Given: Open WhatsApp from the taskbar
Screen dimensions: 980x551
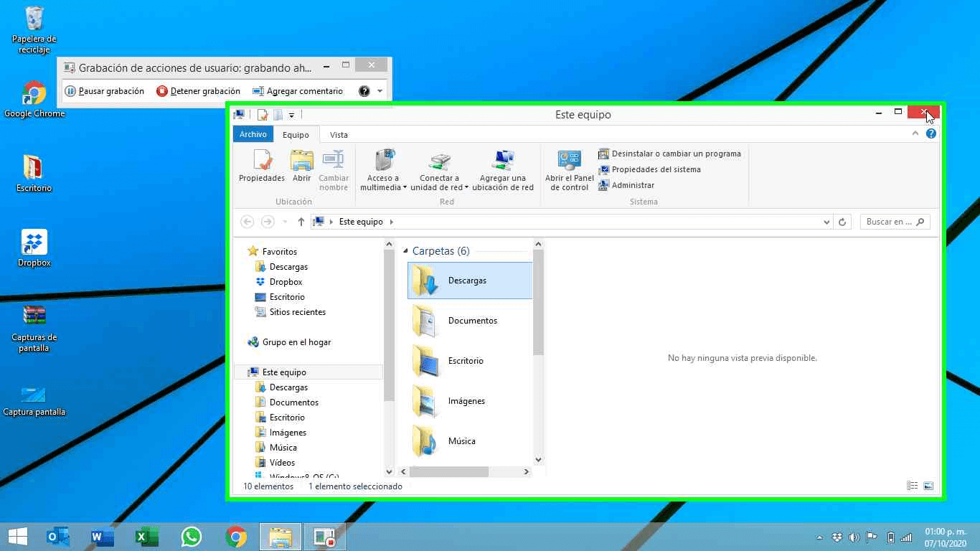Looking at the screenshot, I should 192,537.
